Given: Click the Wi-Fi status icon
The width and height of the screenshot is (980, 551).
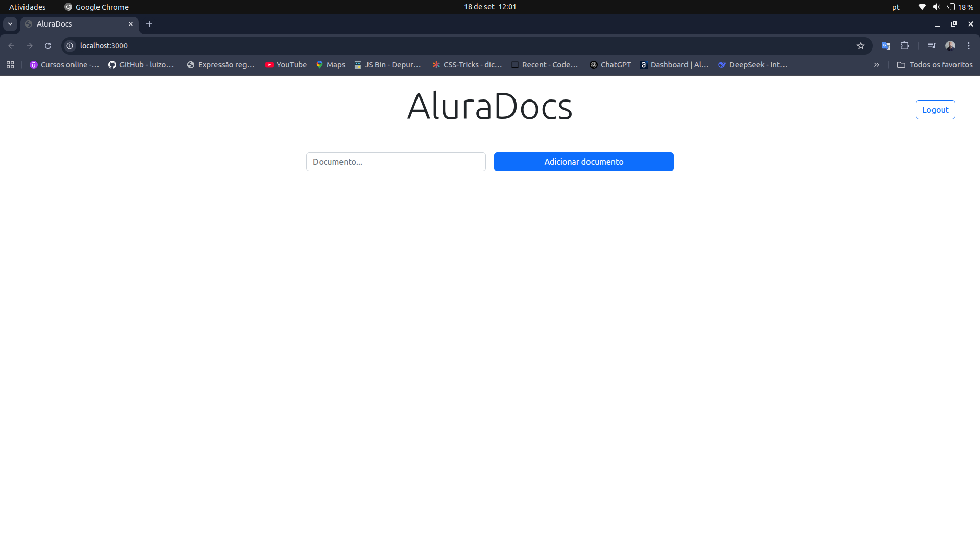Looking at the screenshot, I should click(x=922, y=7).
